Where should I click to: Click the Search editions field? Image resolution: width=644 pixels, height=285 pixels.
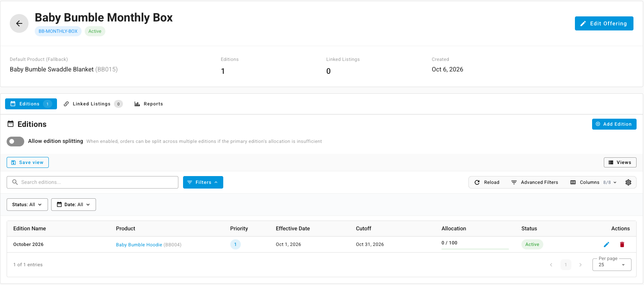93,182
